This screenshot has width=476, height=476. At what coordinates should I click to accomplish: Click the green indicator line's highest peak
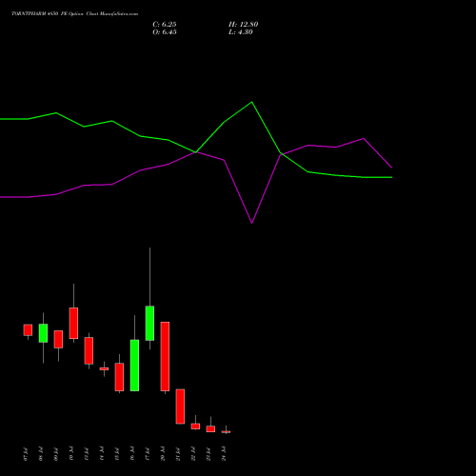(252, 102)
